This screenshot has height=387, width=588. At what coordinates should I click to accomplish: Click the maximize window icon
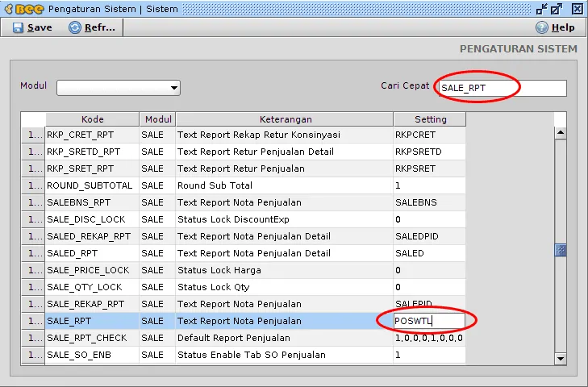(557, 9)
